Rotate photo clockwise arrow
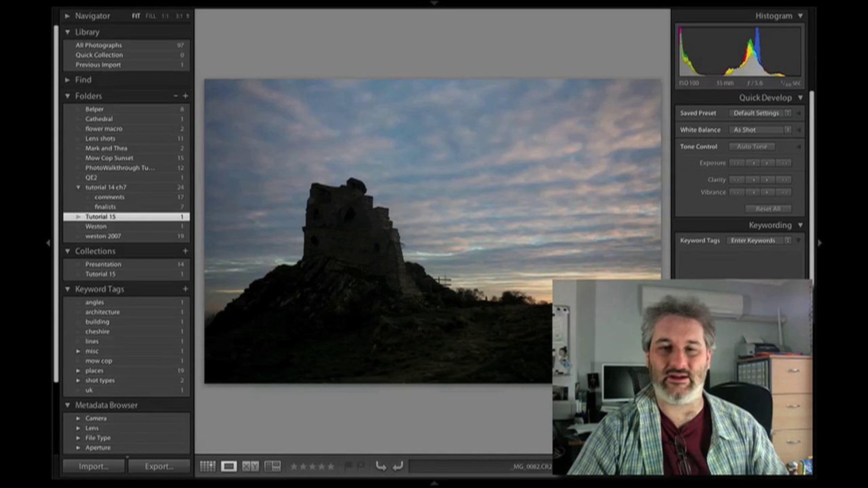 pyautogui.click(x=398, y=466)
